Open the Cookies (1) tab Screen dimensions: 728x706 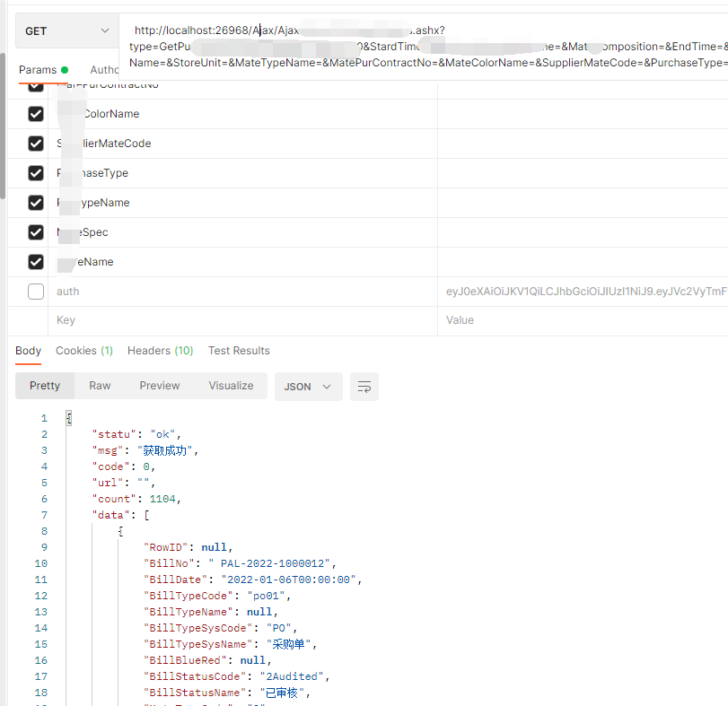pos(84,351)
